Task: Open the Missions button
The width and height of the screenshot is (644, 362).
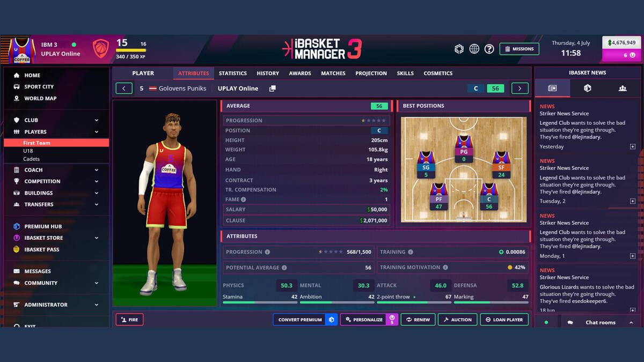Action: pos(519,49)
